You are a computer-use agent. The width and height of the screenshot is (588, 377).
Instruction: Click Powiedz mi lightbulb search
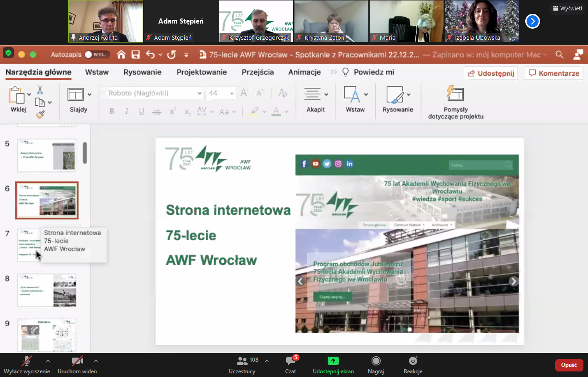(368, 72)
